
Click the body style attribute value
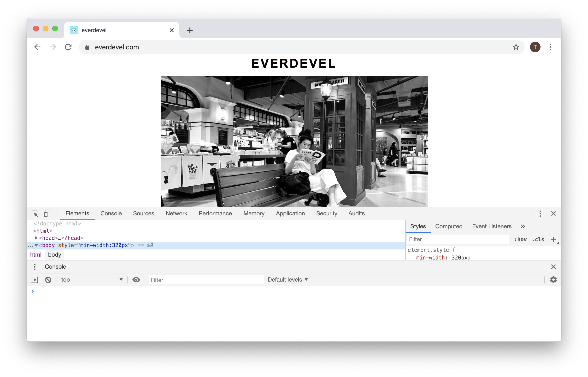[x=104, y=245]
